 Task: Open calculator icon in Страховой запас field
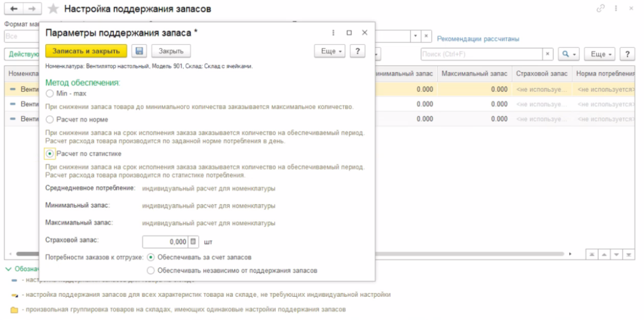(193, 241)
